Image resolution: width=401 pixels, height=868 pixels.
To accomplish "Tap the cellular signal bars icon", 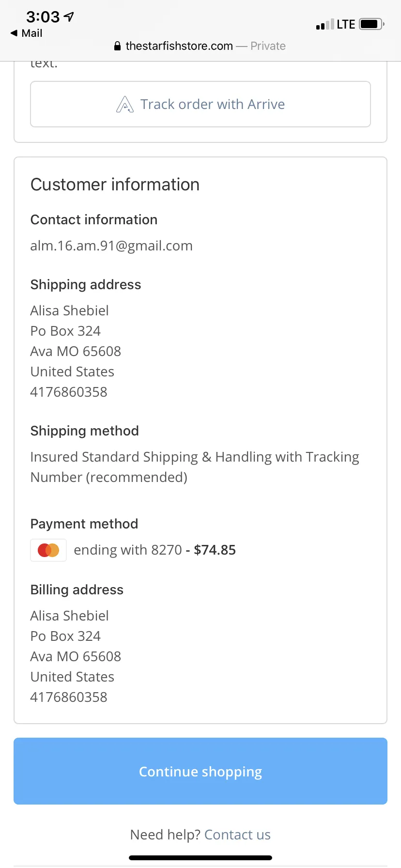I will [325, 24].
